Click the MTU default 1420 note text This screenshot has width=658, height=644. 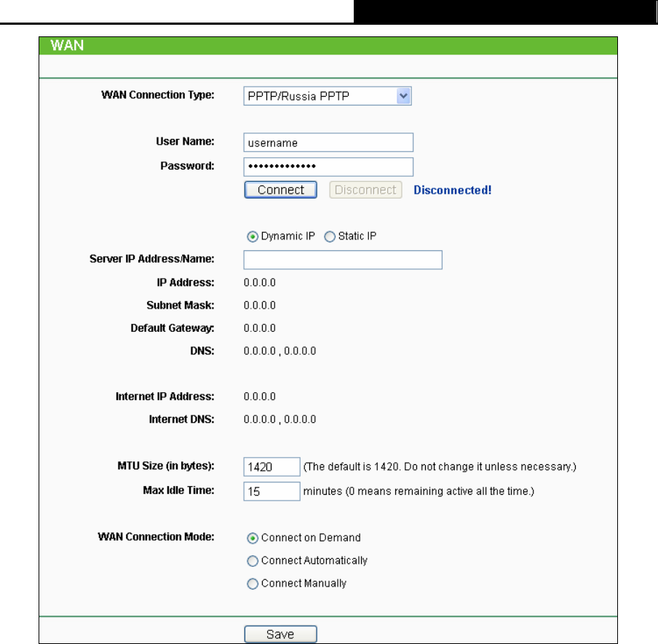coord(440,467)
